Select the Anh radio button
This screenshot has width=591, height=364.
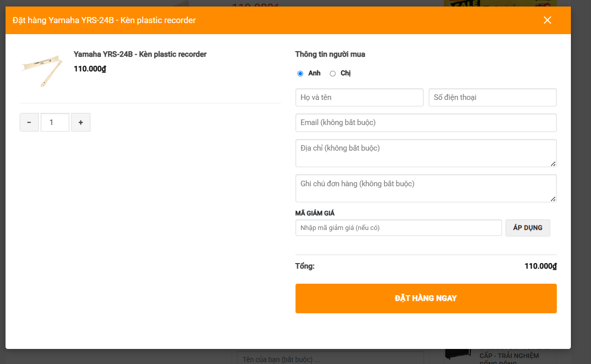[x=300, y=73]
